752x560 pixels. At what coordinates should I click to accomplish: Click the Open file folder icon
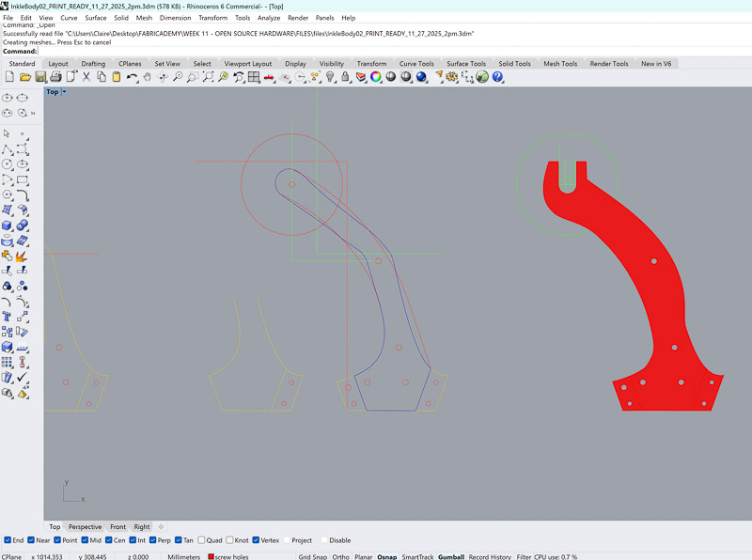pyautogui.click(x=24, y=76)
